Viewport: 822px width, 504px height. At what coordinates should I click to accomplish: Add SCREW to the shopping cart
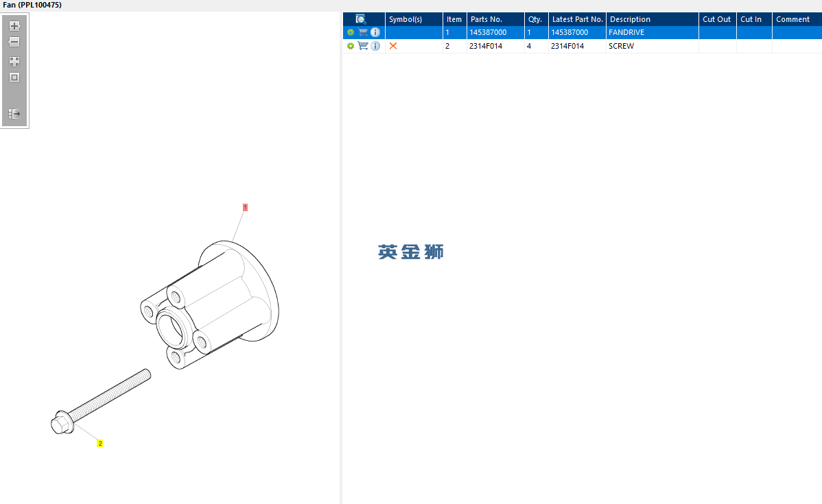click(363, 46)
